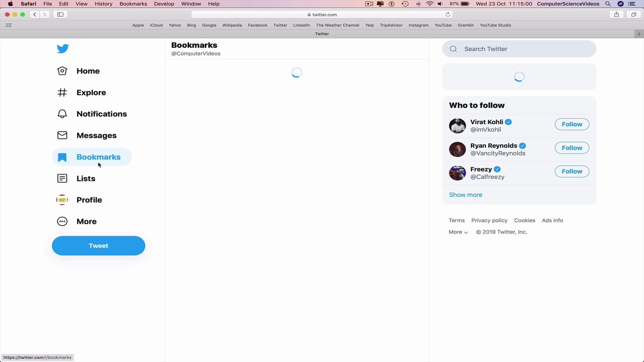Click Safari back button
This screenshot has width=644, height=362.
pos(35,15)
